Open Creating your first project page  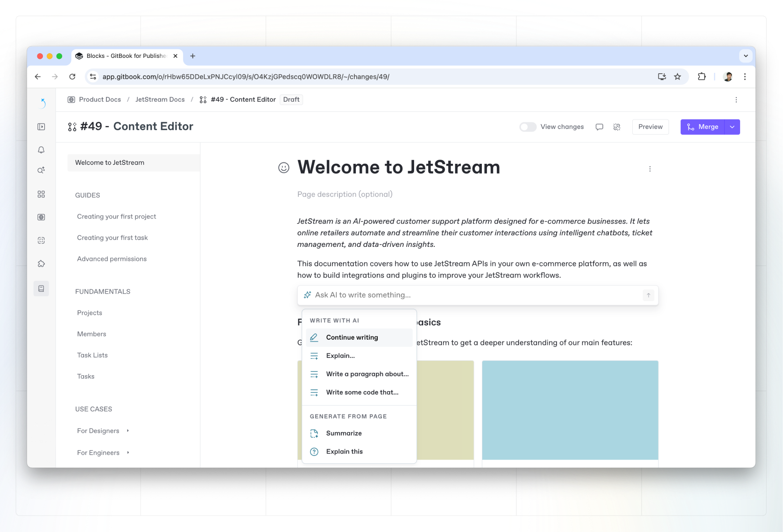(x=116, y=217)
